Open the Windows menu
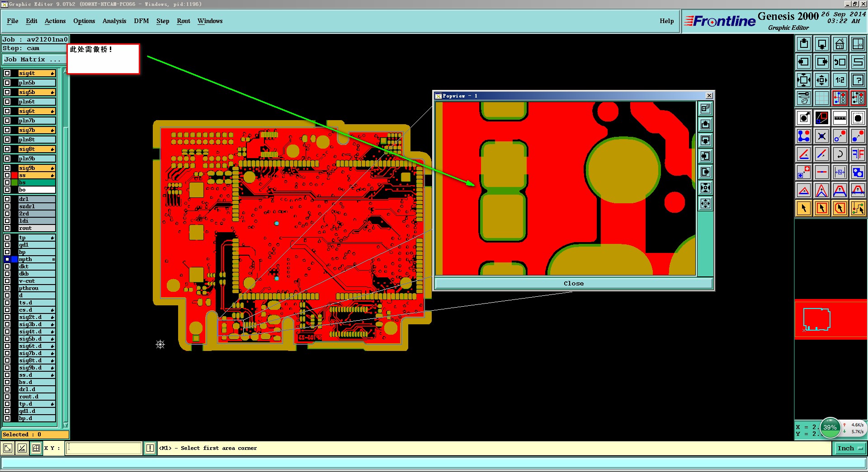Viewport: 868px width, 472px height. point(210,21)
